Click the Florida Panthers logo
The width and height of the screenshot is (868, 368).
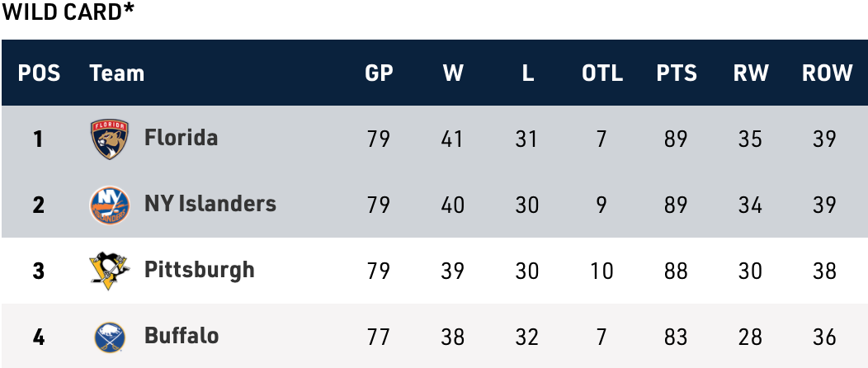tap(110, 139)
